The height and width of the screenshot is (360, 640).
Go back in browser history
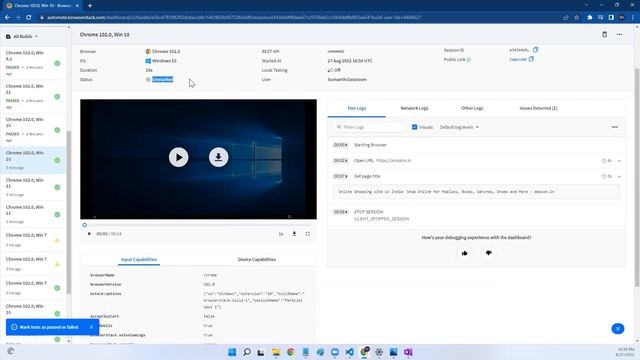[7, 18]
